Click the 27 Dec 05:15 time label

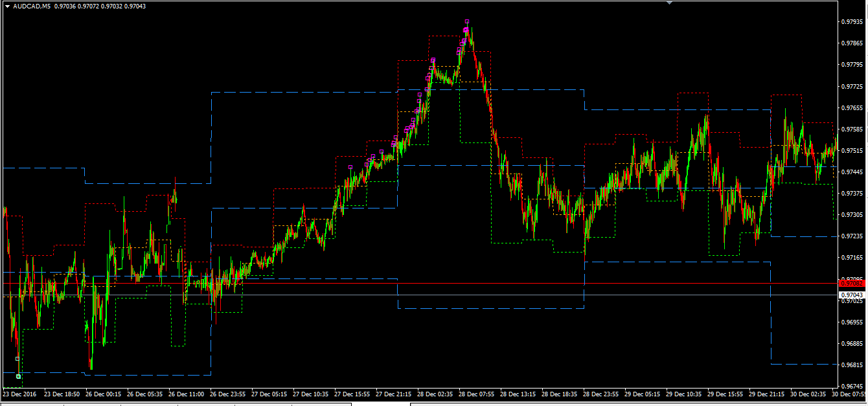[x=269, y=394]
